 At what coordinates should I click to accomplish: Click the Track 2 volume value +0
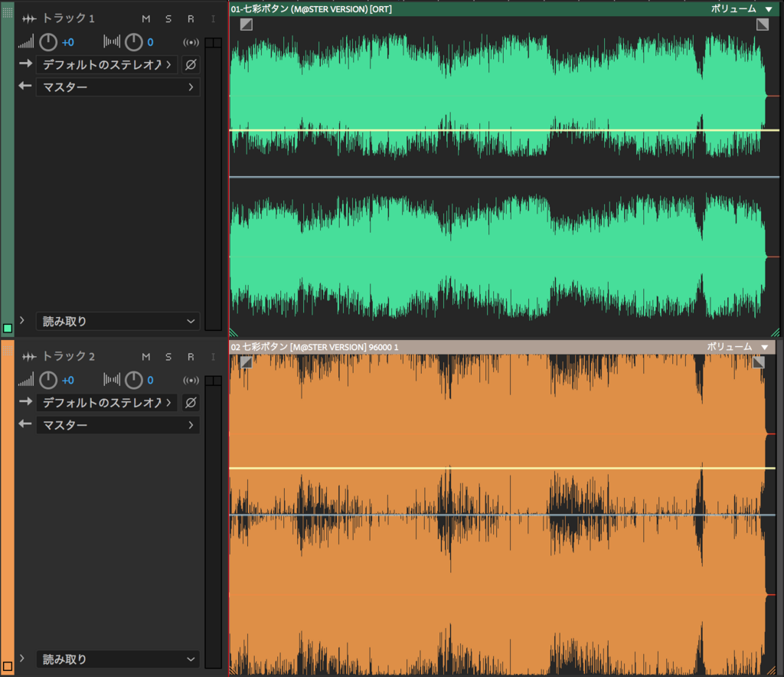pos(68,381)
